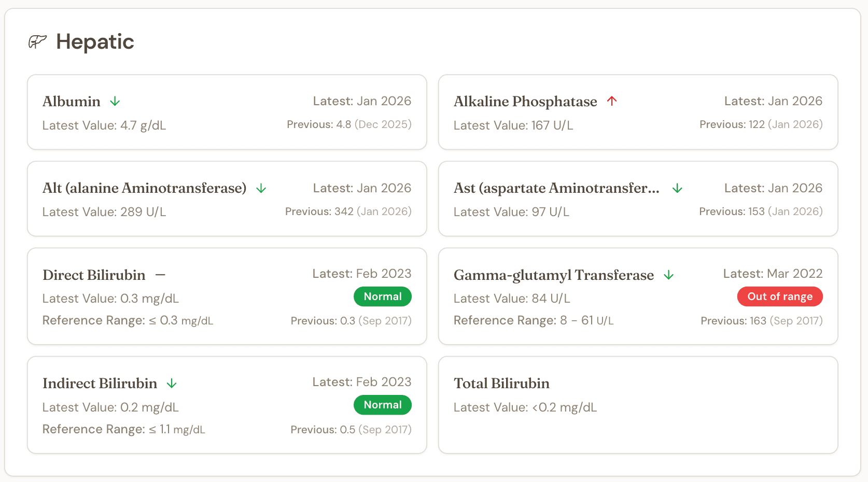The width and height of the screenshot is (868, 482).
Task: Open the Albumin result card
Action: coord(227,112)
